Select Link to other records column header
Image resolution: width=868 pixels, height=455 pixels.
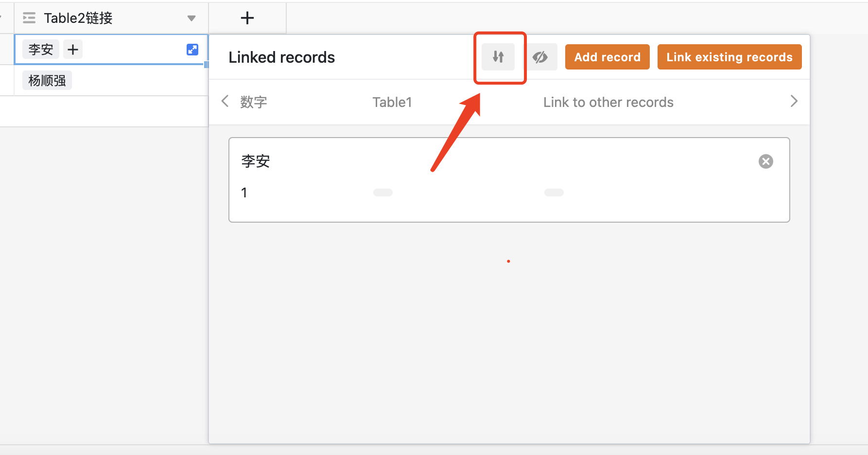608,102
